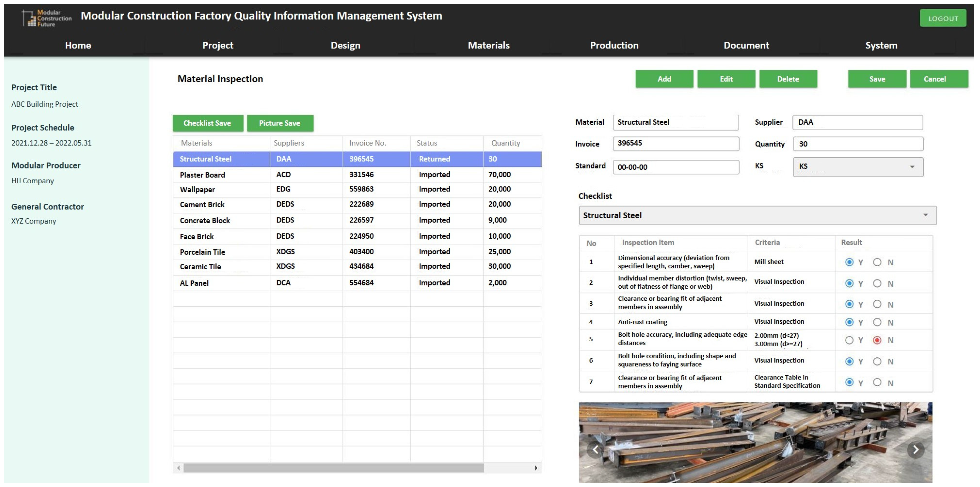The height and width of the screenshot is (487, 980).
Task: Click horizontal scrollbar left arrow
Action: (178, 468)
